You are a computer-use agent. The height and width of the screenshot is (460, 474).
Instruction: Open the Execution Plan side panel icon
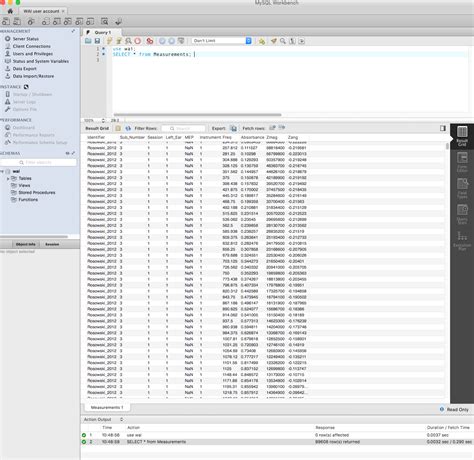tap(462, 240)
